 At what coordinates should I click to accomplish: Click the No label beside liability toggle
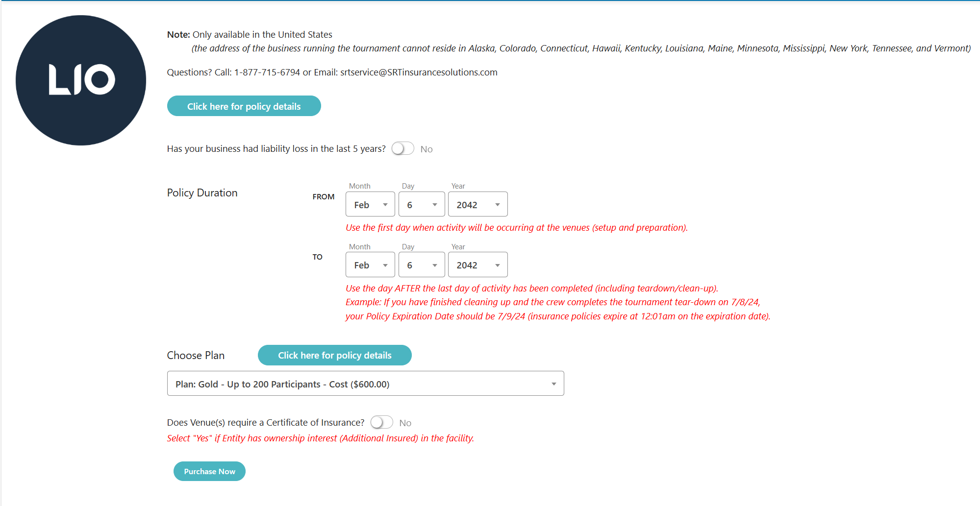click(x=427, y=149)
